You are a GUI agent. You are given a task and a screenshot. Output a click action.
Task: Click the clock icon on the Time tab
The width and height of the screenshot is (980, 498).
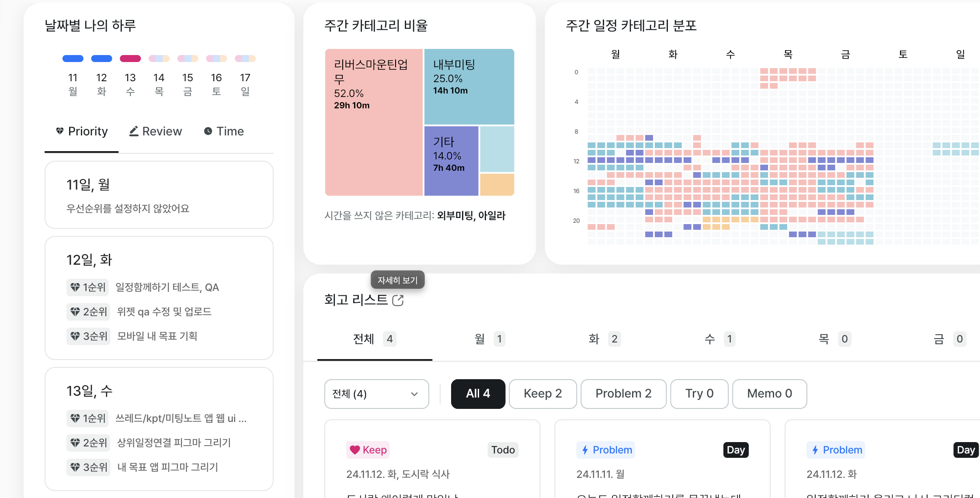208,131
